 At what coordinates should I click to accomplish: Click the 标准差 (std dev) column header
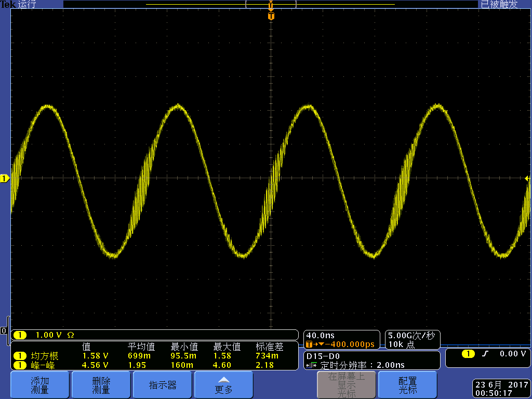click(270, 347)
